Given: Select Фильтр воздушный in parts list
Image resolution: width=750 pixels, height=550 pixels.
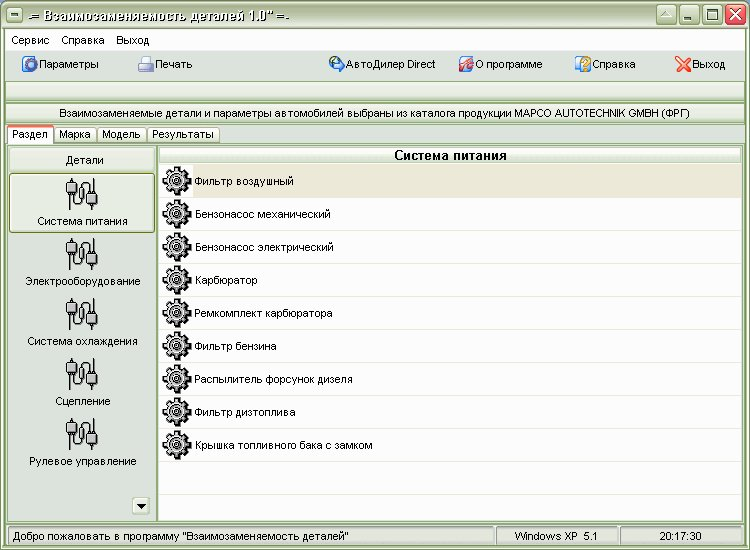Looking at the screenshot, I should (243, 182).
